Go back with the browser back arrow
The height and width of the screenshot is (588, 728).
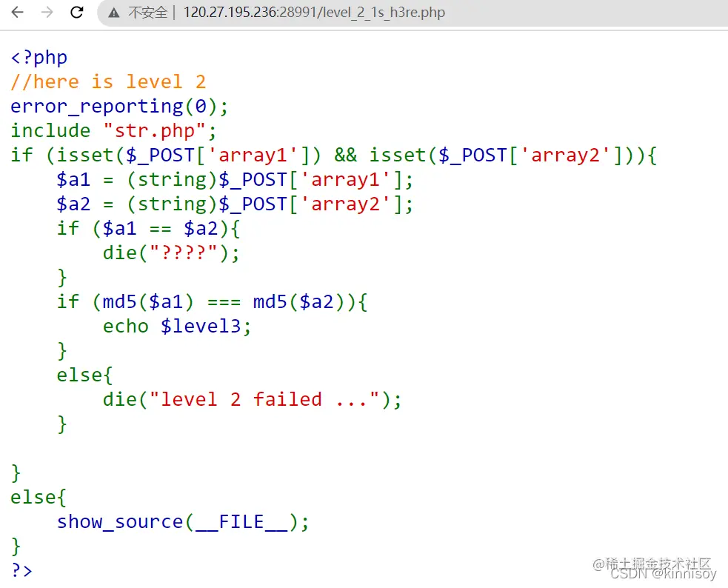click(x=17, y=12)
